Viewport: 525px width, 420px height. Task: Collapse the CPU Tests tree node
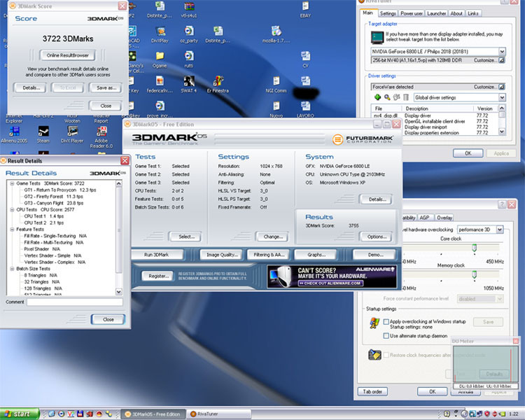click(12, 210)
